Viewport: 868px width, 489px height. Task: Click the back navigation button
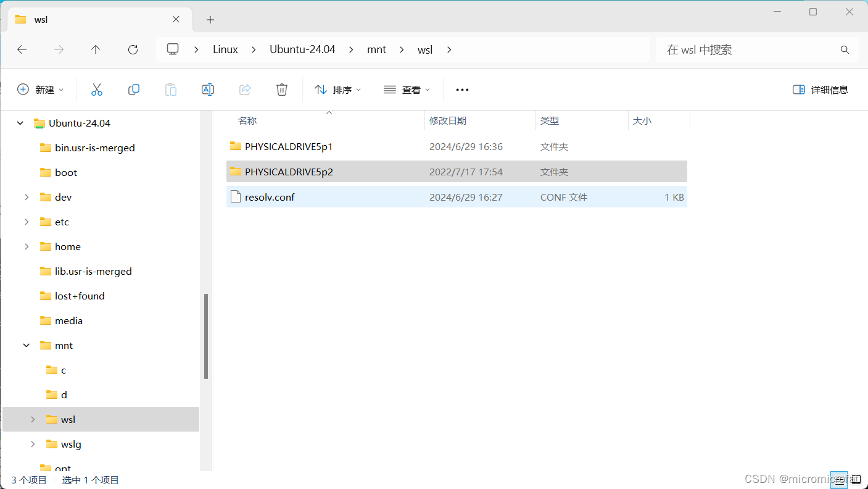coord(22,49)
